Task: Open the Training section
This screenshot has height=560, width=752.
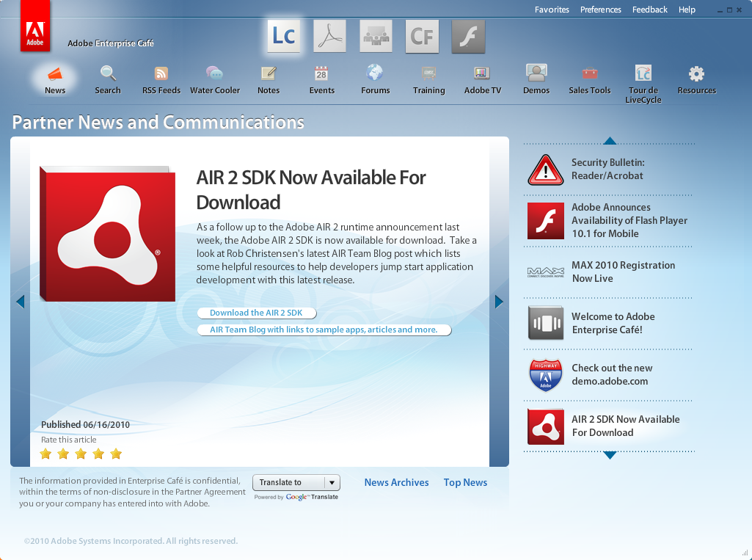Action: (x=428, y=80)
